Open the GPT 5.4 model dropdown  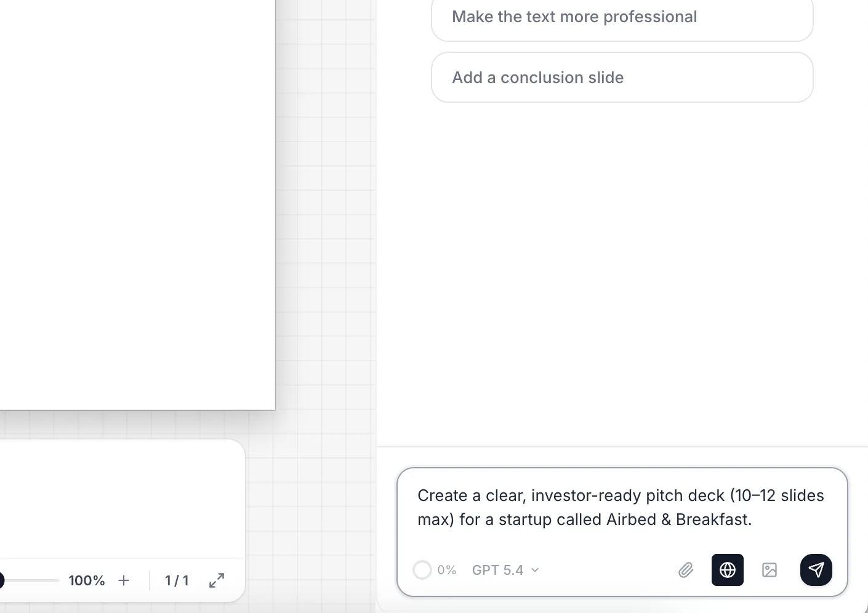[x=497, y=570]
